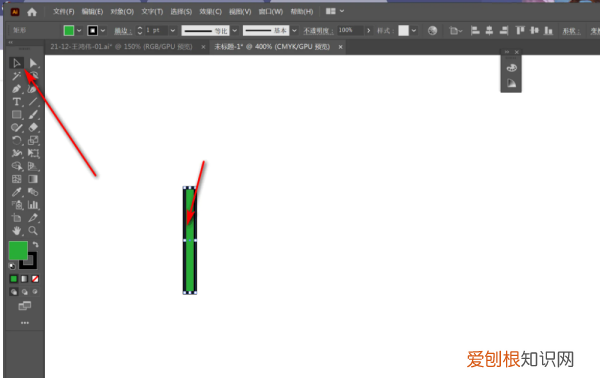Select the Rotate tool
Image resolution: width=600 pixels, height=378 pixels.
[x=16, y=140]
